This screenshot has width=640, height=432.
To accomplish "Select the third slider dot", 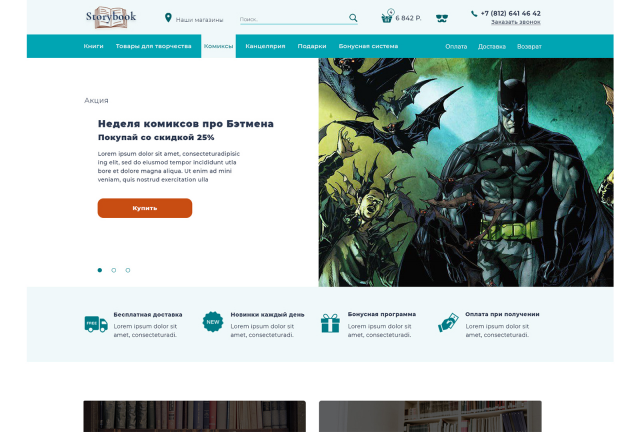I will pos(128,270).
